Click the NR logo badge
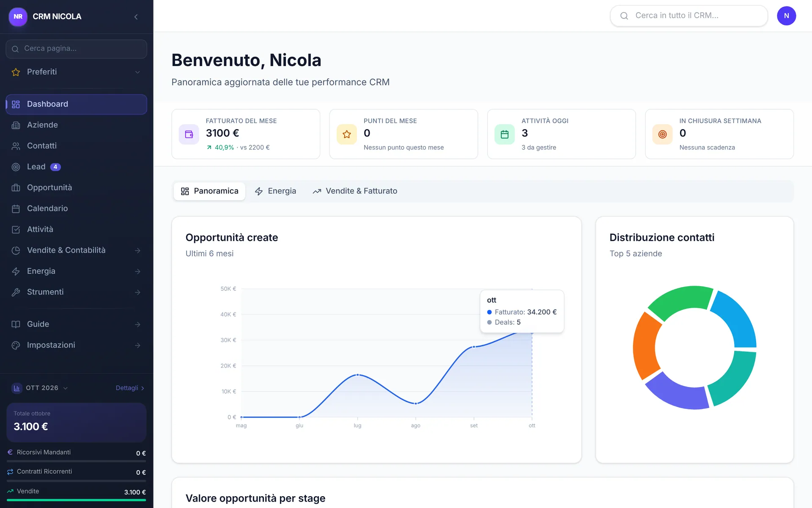 click(18, 17)
